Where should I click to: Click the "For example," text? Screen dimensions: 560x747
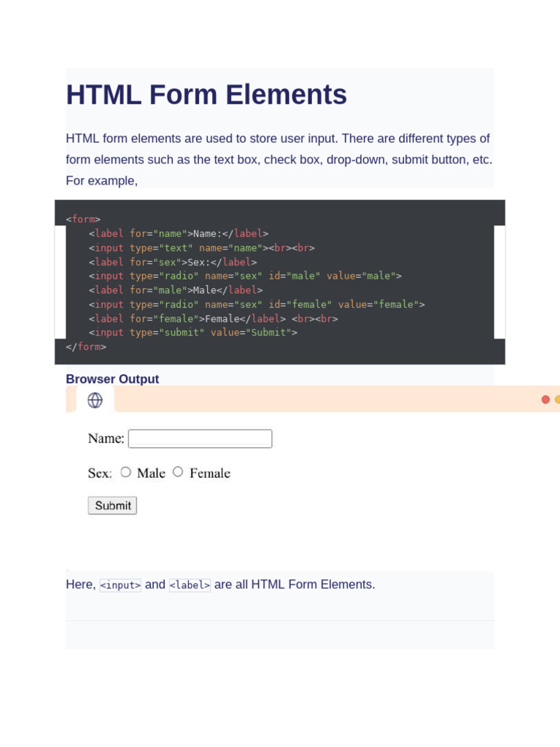tap(101, 181)
